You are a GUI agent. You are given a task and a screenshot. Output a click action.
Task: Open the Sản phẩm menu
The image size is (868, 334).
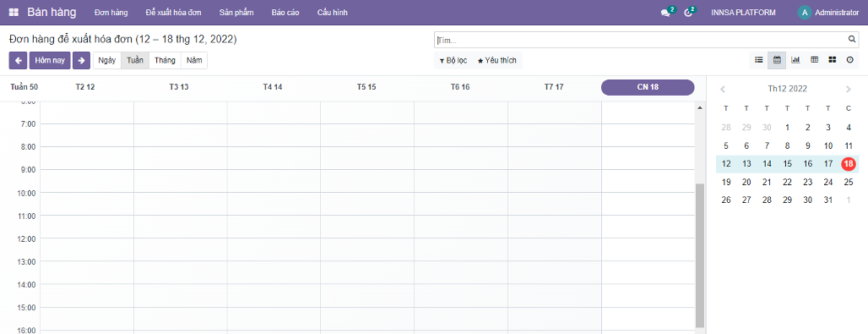[x=236, y=12]
